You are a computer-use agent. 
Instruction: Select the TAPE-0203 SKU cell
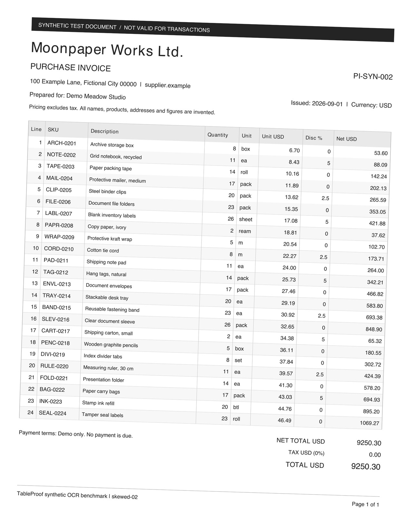[60, 166]
